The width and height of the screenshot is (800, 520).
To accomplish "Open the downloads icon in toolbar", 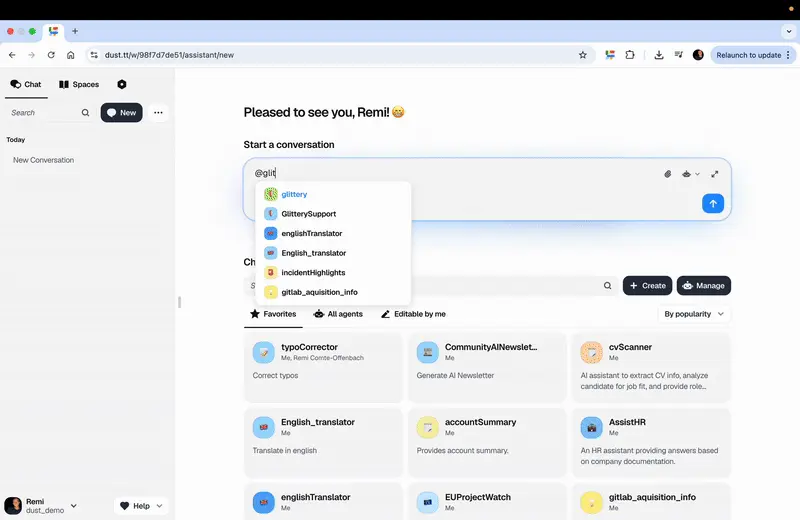I will point(659,55).
